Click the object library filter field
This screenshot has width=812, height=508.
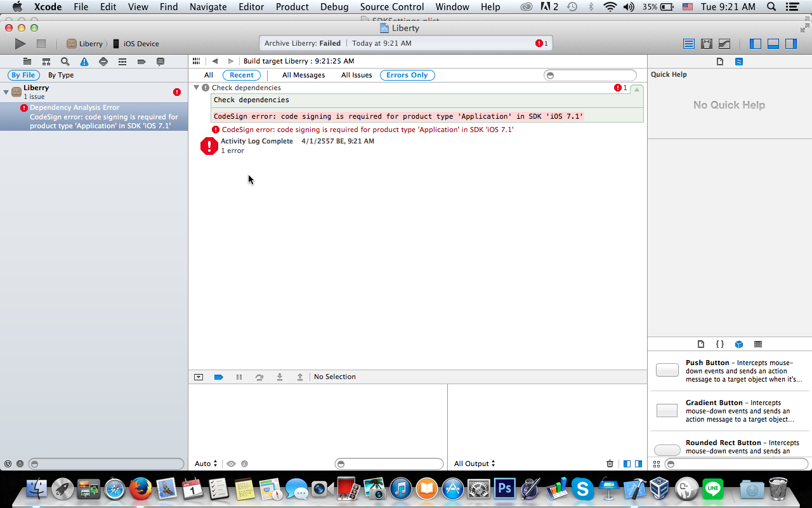pos(736,464)
